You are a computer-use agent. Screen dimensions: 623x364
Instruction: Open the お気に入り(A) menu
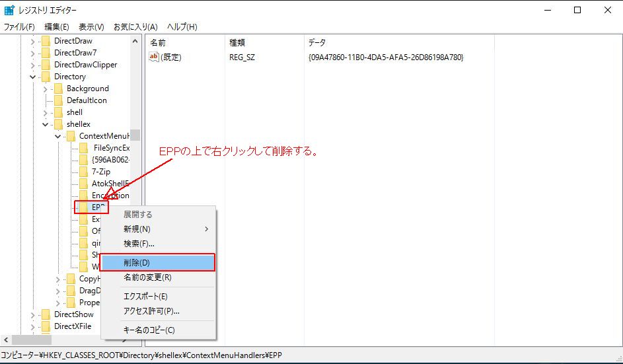[135, 27]
